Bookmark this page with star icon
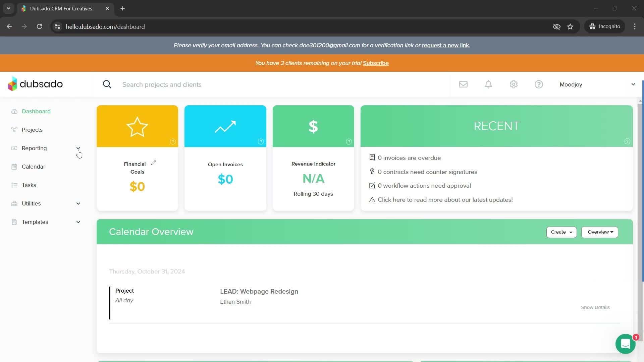Viewport: 644px width, 362px height. point(570,26)
